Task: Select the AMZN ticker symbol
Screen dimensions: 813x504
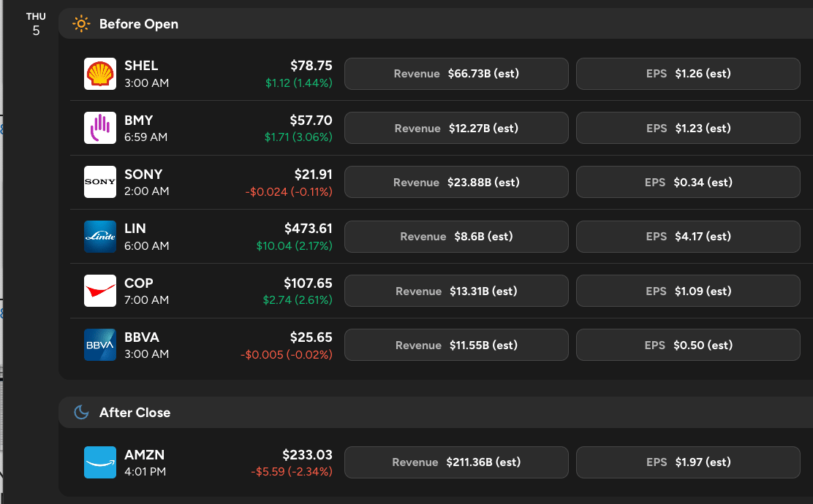Action: pos(144,455)
